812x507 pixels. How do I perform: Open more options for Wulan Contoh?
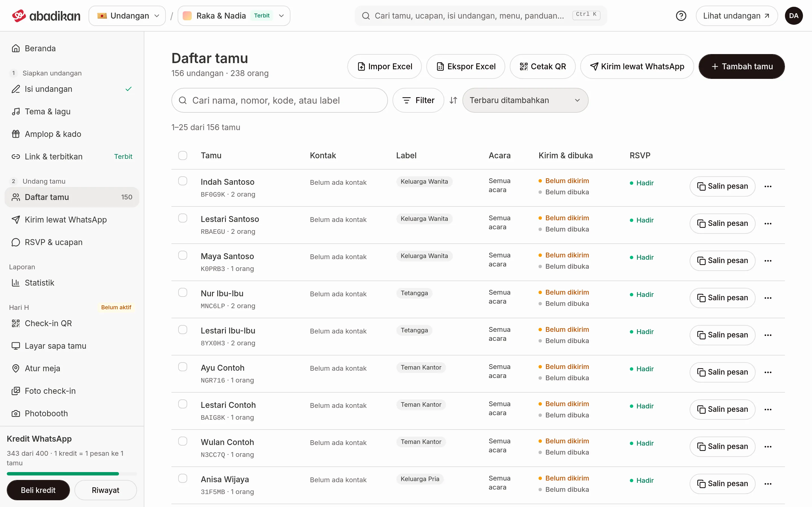[768, 447]
